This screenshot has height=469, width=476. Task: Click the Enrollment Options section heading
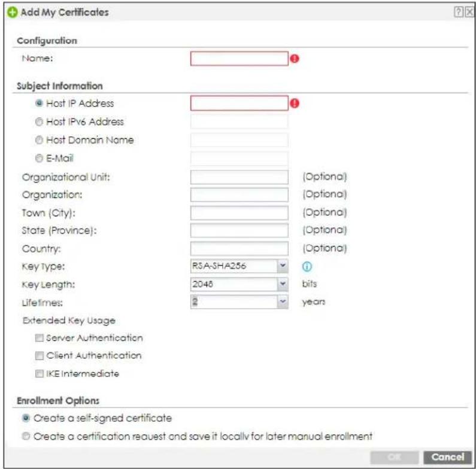tap(58, 400)
